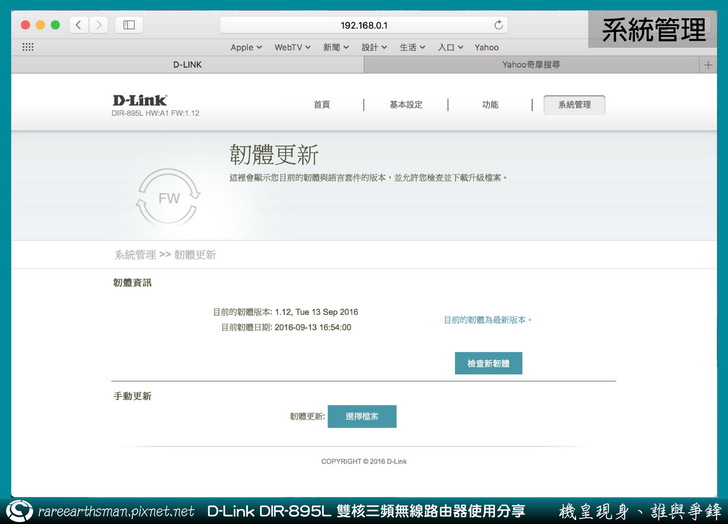The width and height of the screenshot is (728, 524).
Task: Open the 新聞 bookmarks dropdown
Action: pos(336,47)
